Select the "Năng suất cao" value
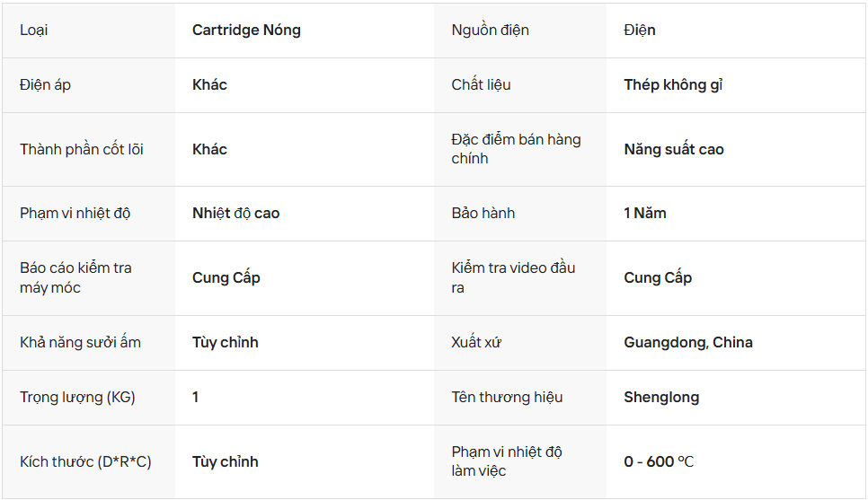Screen dimensions: 868x500 click(x=673, y=149)
